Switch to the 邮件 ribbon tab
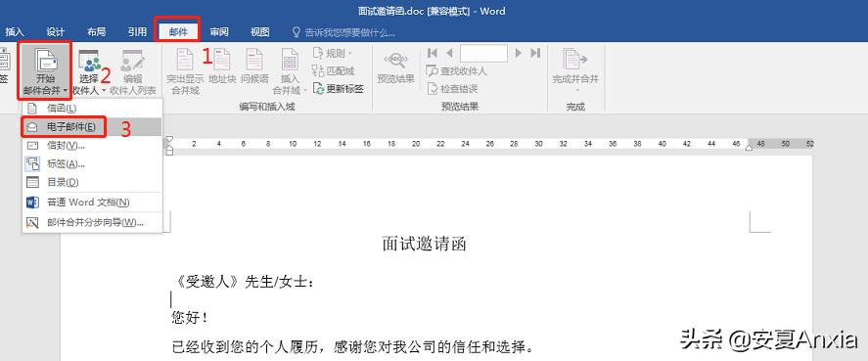This screenshot has width=868, height=361. (x=178, y=32)
